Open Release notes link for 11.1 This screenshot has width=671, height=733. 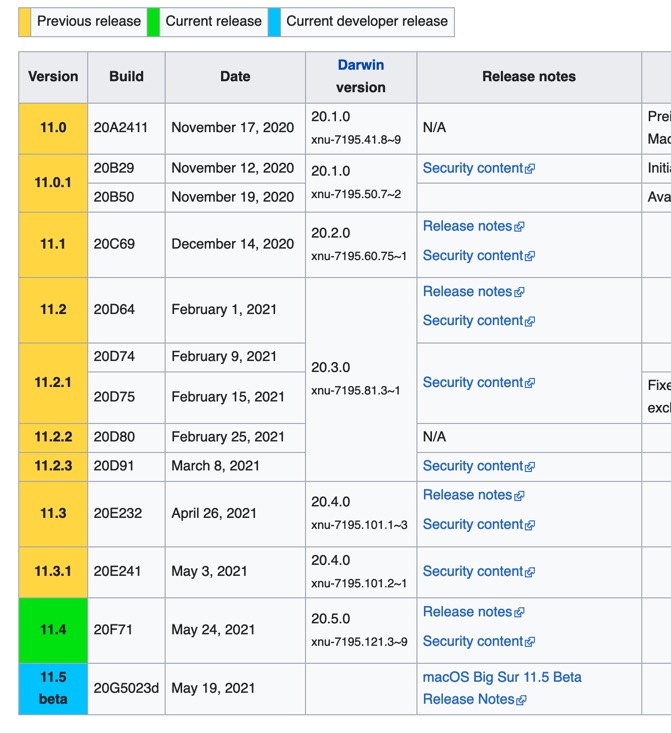[x=473, y=226]
